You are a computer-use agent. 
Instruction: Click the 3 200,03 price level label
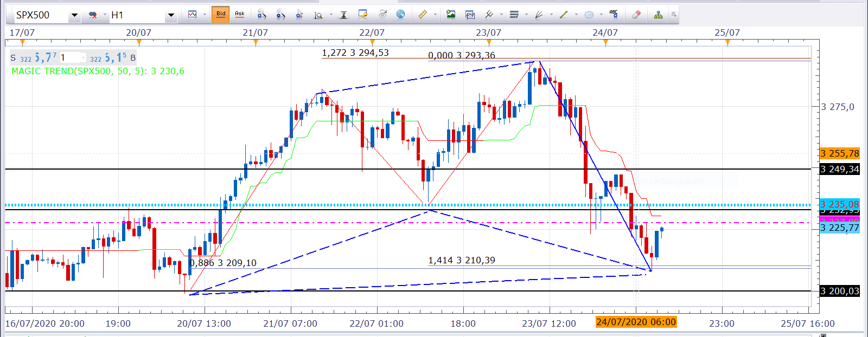click(x=840, y=291)
